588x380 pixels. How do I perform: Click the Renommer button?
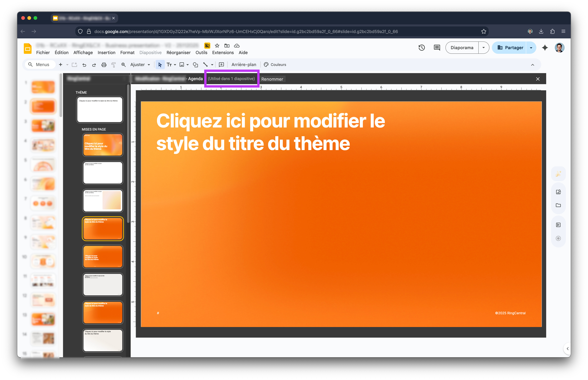(x=272, y=79)
